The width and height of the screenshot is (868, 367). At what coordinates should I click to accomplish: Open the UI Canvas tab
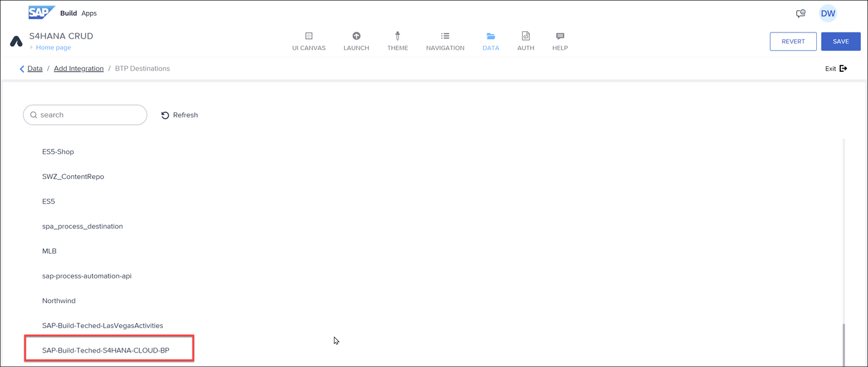[x=309, y=42]
